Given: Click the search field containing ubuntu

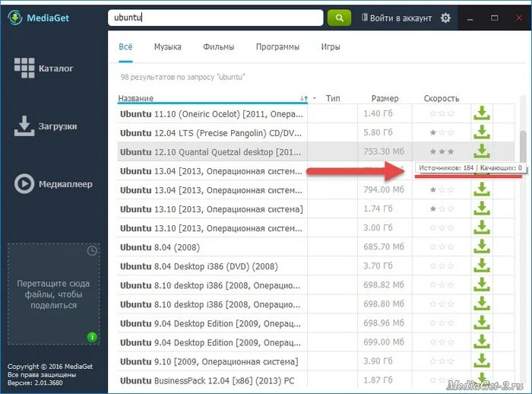Looking at the screenshot, I should pyautogui.click(x=215, y=17).
